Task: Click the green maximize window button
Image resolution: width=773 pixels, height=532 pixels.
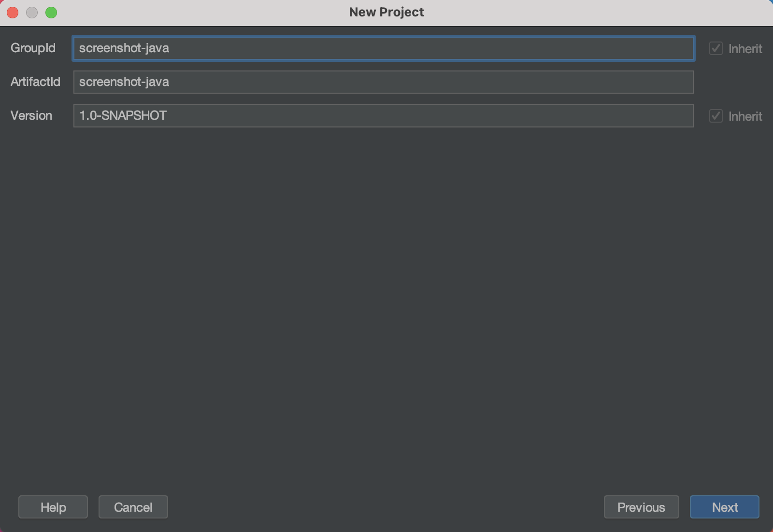Action: click(51, 13)
